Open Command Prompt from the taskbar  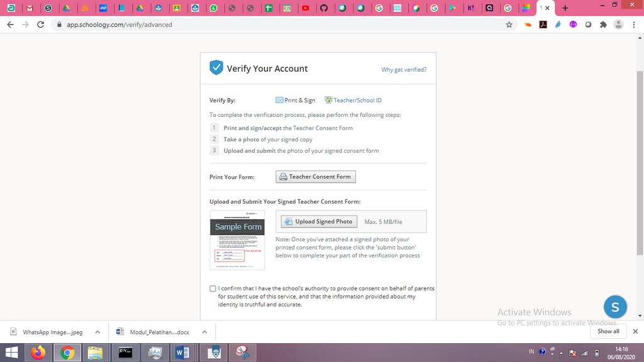125,353
